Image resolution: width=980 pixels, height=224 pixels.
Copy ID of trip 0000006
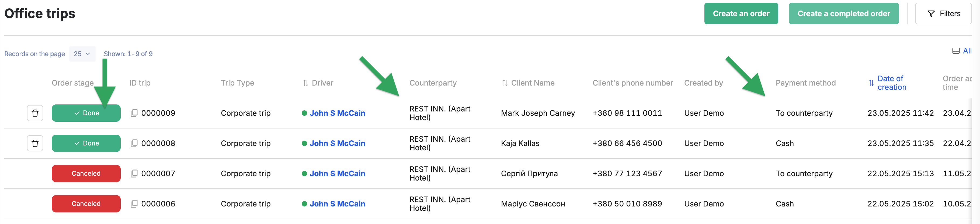[134, 204]
